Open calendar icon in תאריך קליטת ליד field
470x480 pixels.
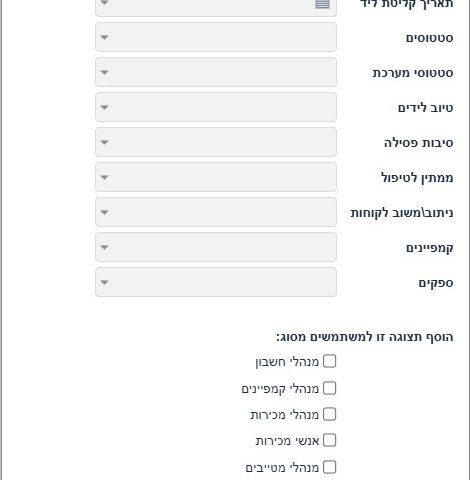[322, 4]
